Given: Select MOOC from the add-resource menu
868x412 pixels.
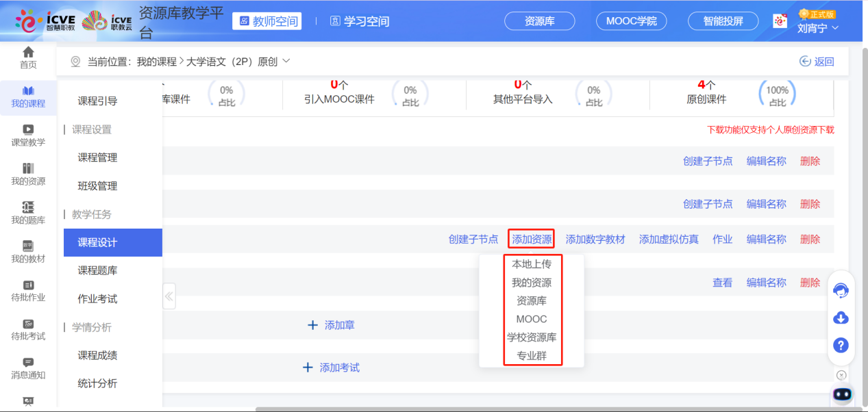Looking at the screenshot, I should (x=532, y=319).
